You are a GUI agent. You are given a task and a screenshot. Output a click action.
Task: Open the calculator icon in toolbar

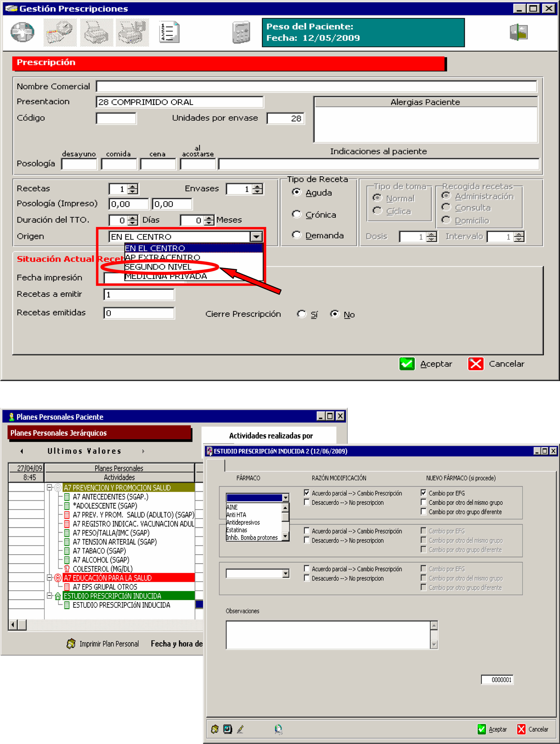[241, 33]
